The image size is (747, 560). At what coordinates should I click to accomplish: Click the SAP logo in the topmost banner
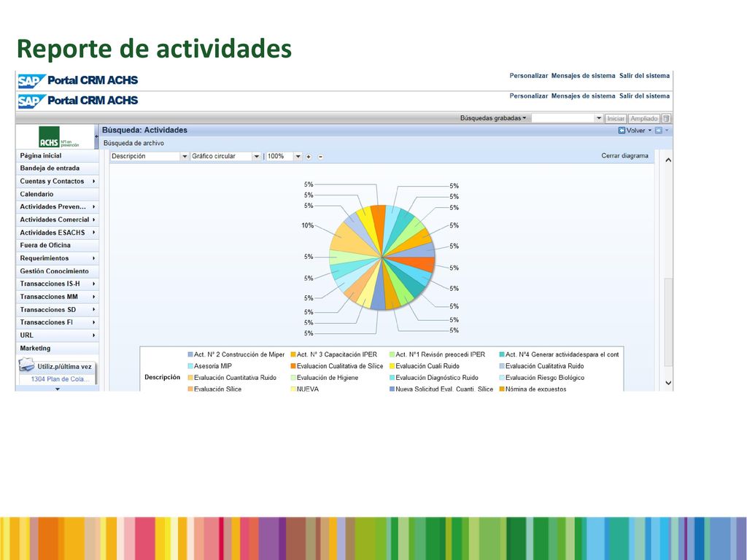point(31,81)
